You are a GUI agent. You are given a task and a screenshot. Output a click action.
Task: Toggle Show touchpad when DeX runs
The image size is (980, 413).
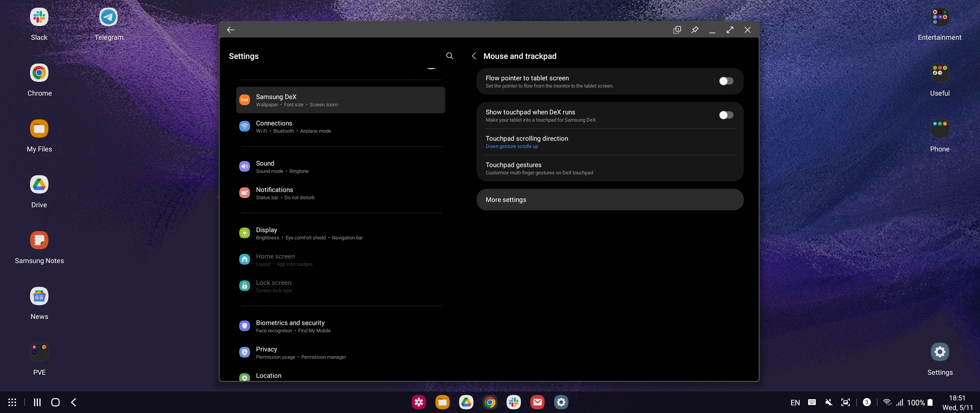coord(726,115)
